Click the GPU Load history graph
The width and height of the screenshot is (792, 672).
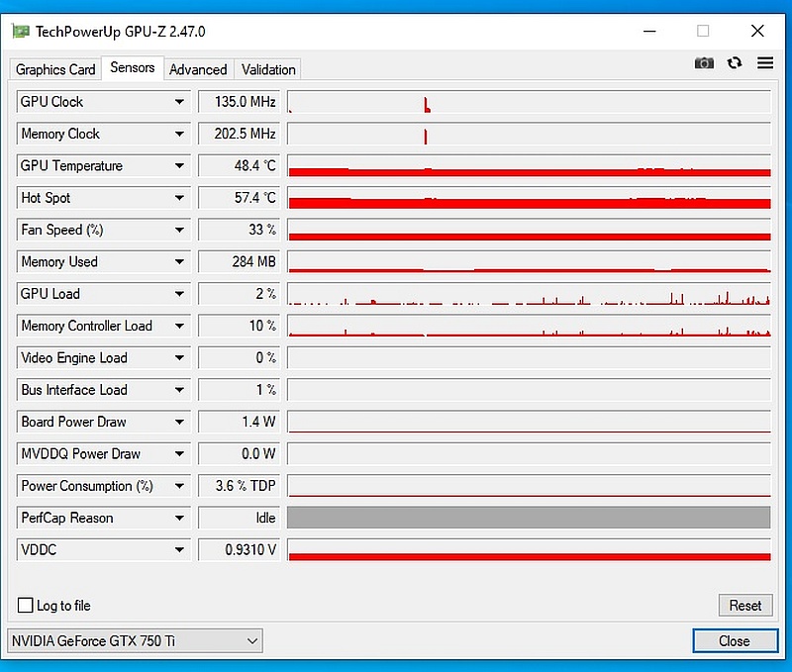tap(529, 294)
